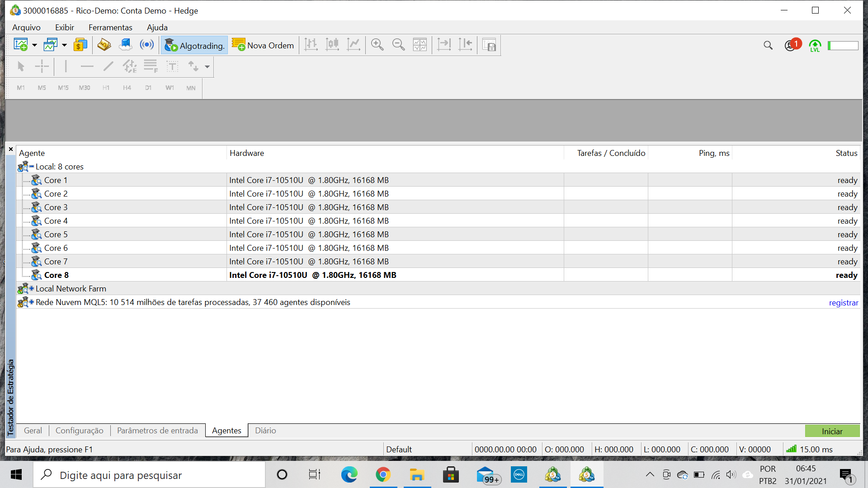Select the trendline tool
Viewport: 868px width, 488px height.
108,66
